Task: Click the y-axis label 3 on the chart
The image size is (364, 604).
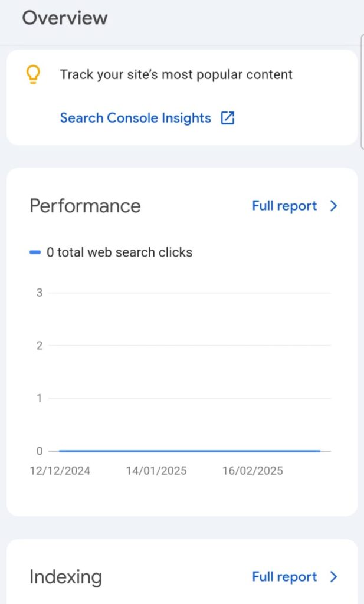Action: pos(40,293)
